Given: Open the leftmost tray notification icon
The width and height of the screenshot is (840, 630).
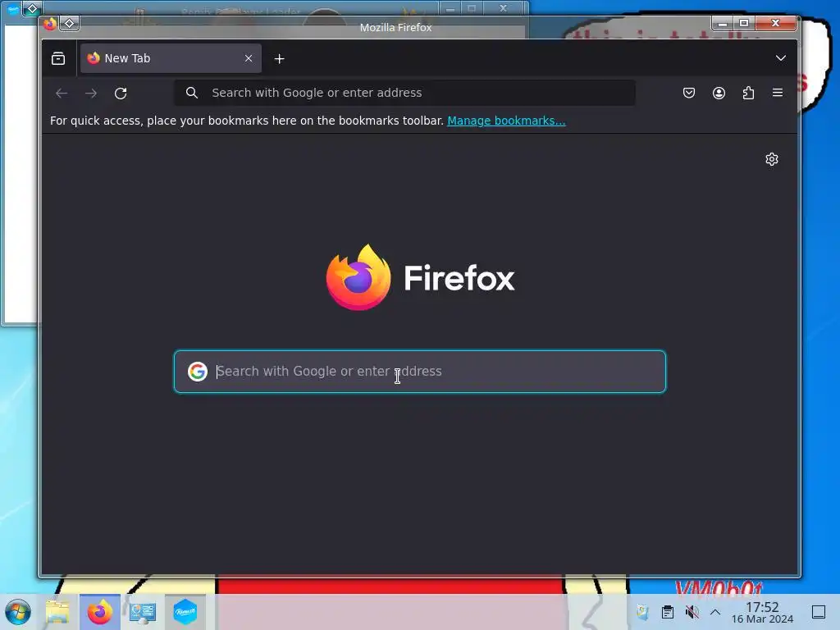Looking at the screenshot, I should [642, 612].
